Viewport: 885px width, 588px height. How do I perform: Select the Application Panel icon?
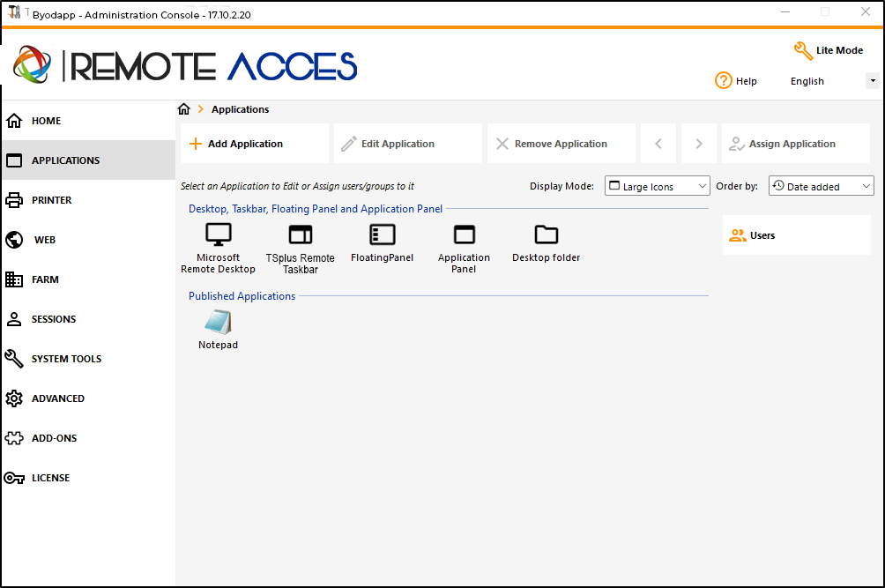(x=464, y=234)
